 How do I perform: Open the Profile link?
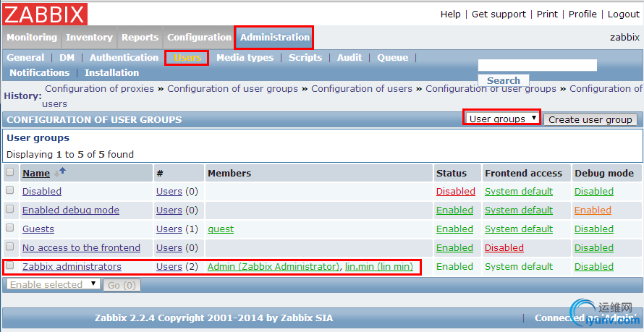[x=582, y=14]
